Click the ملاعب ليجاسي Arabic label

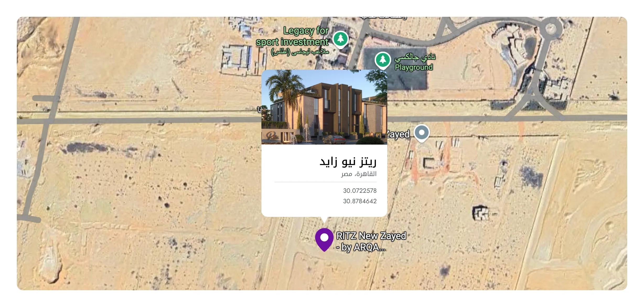pos(300,52)
